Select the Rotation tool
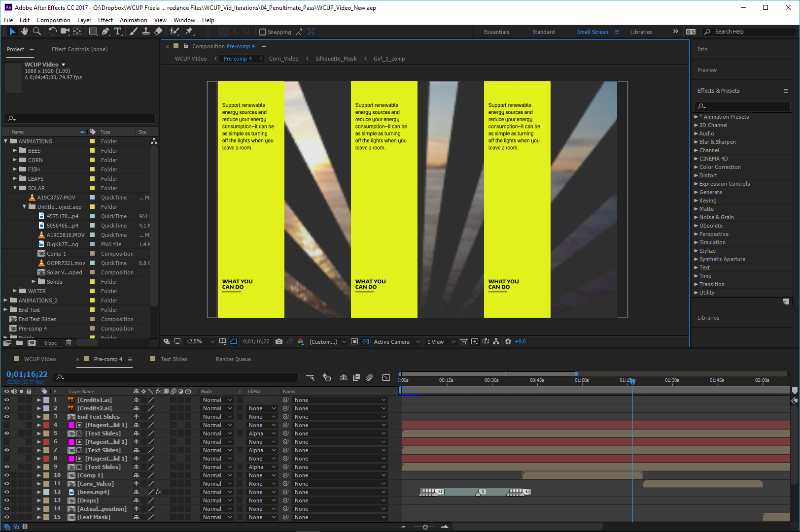This screenshot has height=532, width=800. (x=52, y=32)
